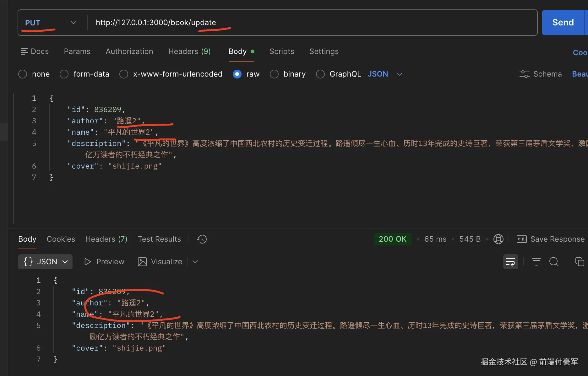This screenshot has height=376, width=588.
Task: Click the Schema sliders icon
Action: click(x=524, y=74)
